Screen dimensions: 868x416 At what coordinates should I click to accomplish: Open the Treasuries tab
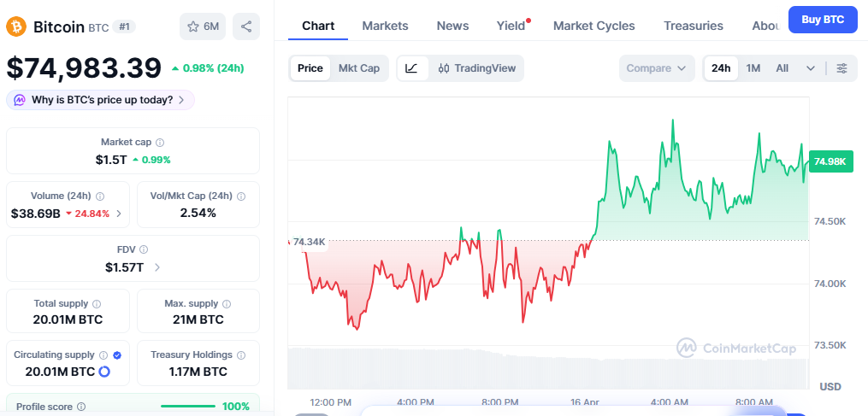(x=694, y=26)
